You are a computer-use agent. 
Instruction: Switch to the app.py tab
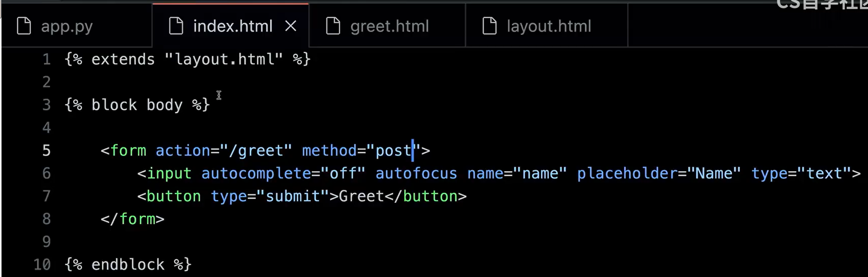(67, 26)
